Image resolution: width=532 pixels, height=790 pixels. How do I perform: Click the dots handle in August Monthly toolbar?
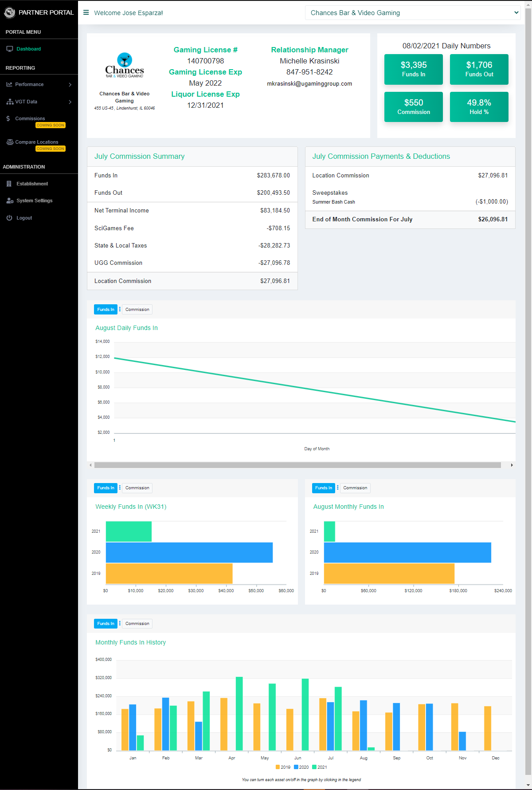pos(338,487)
